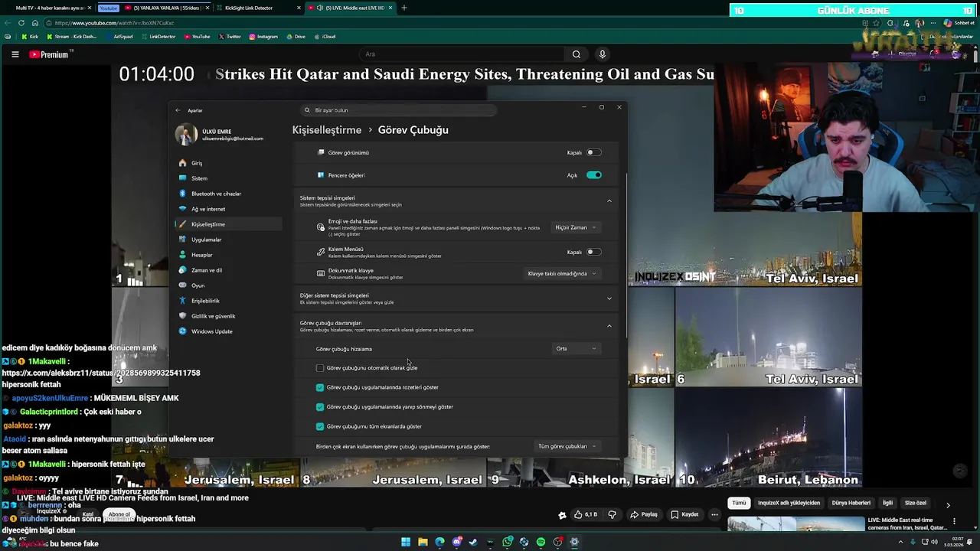Open Ağ ve internet settings

coord(228,209)
